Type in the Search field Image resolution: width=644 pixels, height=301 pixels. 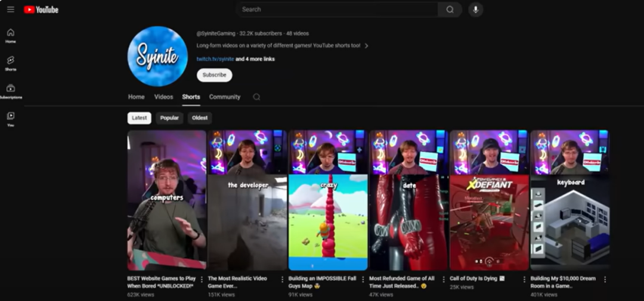337,10
